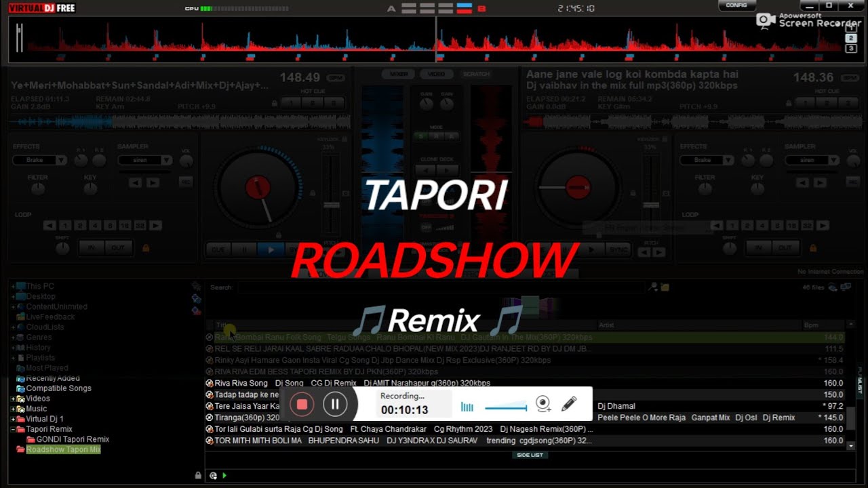The width and height of the screenshot is (868, 488).
Task: Select Roadshow Tapori Mix folder
Action: click(x=63, y=449)
